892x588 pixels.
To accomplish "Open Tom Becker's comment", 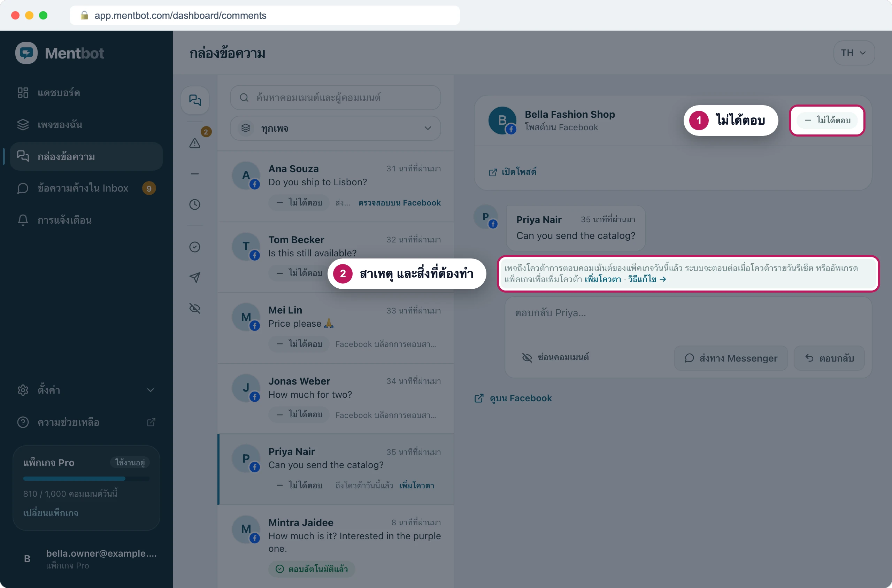I will [x=335, y=257].
